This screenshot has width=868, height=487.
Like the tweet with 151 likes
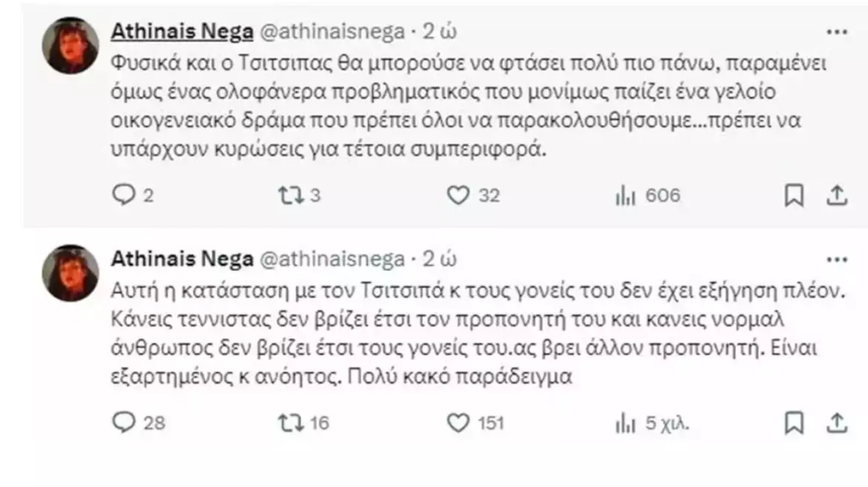click(458, 423)
